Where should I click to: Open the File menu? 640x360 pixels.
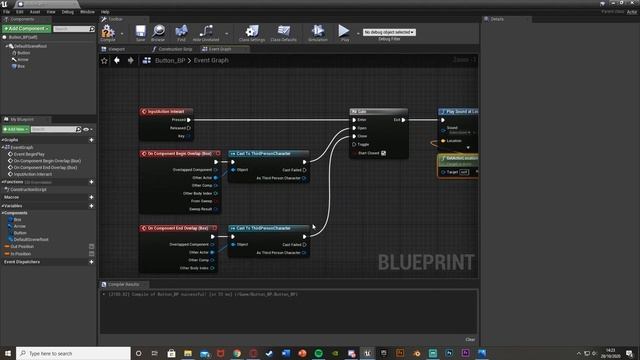(7, 12)
